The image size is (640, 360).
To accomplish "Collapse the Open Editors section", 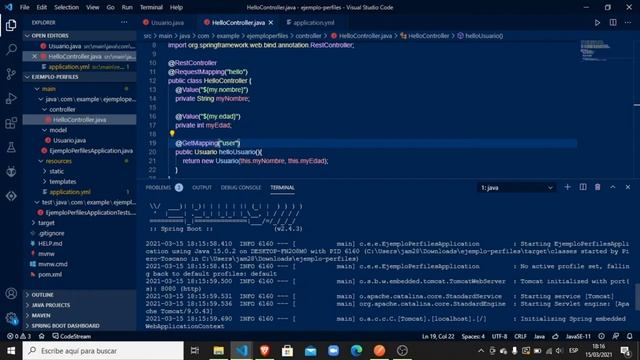I will click(x=80, y=36).
